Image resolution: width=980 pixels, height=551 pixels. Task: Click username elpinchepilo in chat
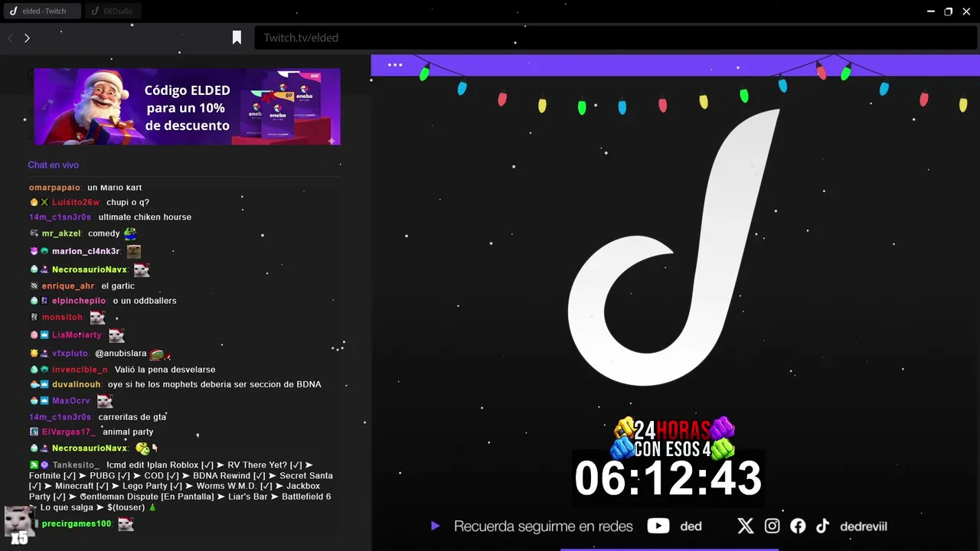click(79, 301)
